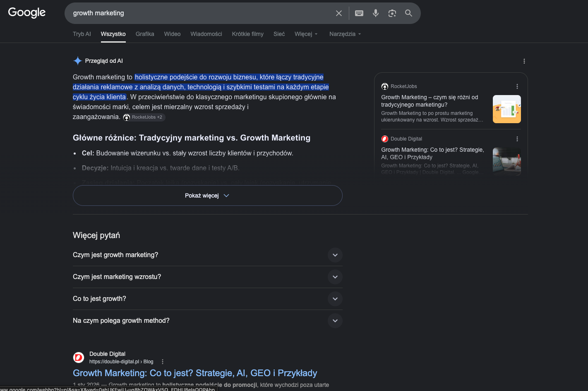Click RocketJobs favicon in source card
Image resolution: width=588 pixels, height=391 pixels.
point(385,86)
